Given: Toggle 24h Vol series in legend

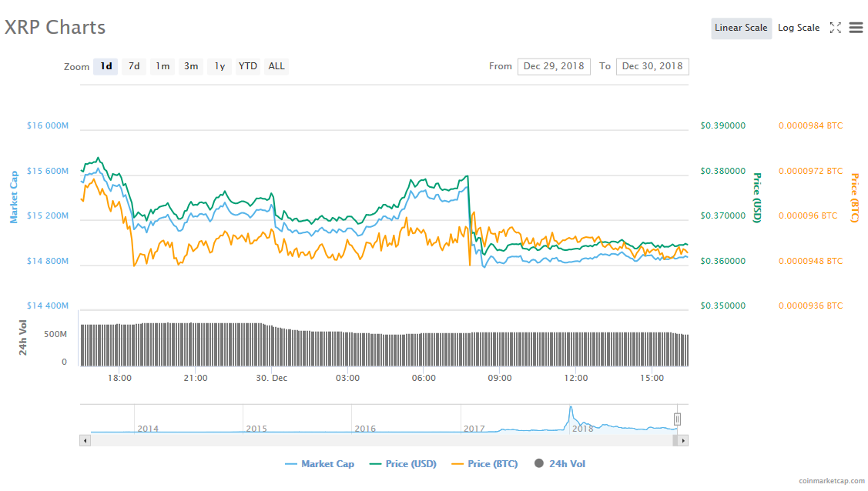Looking at the screenshot, I should tap(559, 464).
